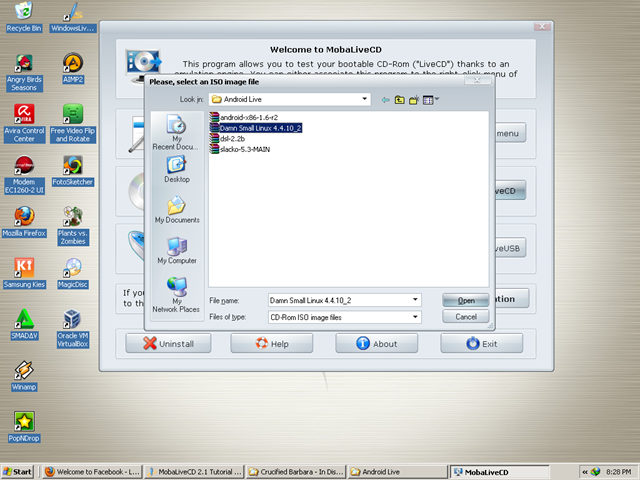Click the Start button on taskbar
Image resolution: width=640 pixels, height=480 pixels.
(18, 472)
